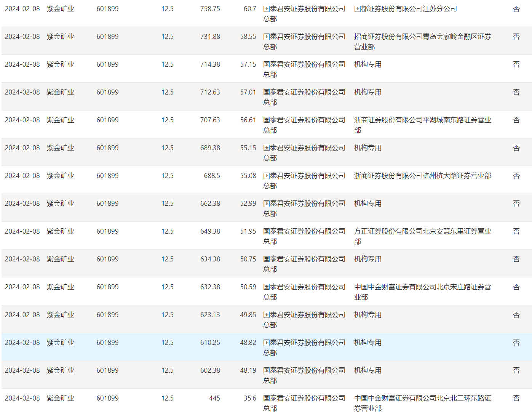Click 机构专用 in the 662.38 row
Viewport: 532px width, 415px height.
pos(368,203)
